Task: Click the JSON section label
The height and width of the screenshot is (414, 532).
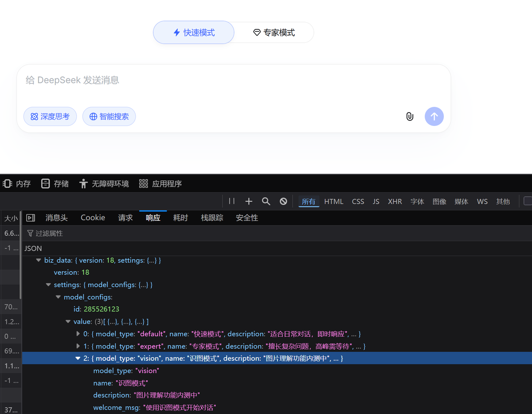Action: 34,248
